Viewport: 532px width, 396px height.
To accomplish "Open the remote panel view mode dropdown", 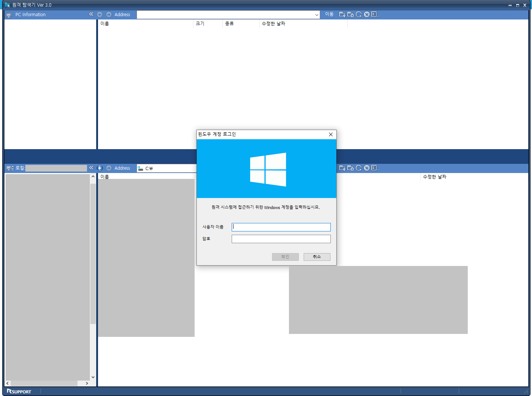I will [375, 14].
